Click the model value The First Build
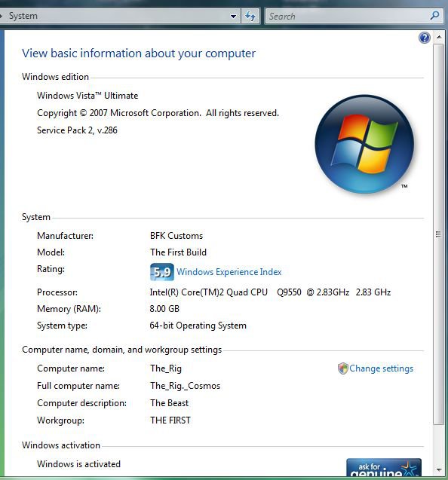Viewport: 448px width, 480px height. [x=178, y=252]
